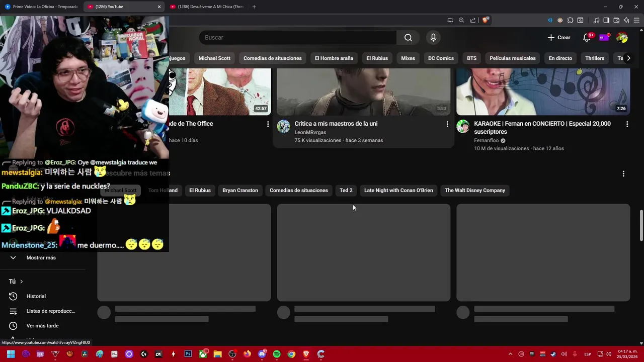
Task: Switch to Prime Video La Oficina tab
Action: pyautogui.click(x=41, y=7)
